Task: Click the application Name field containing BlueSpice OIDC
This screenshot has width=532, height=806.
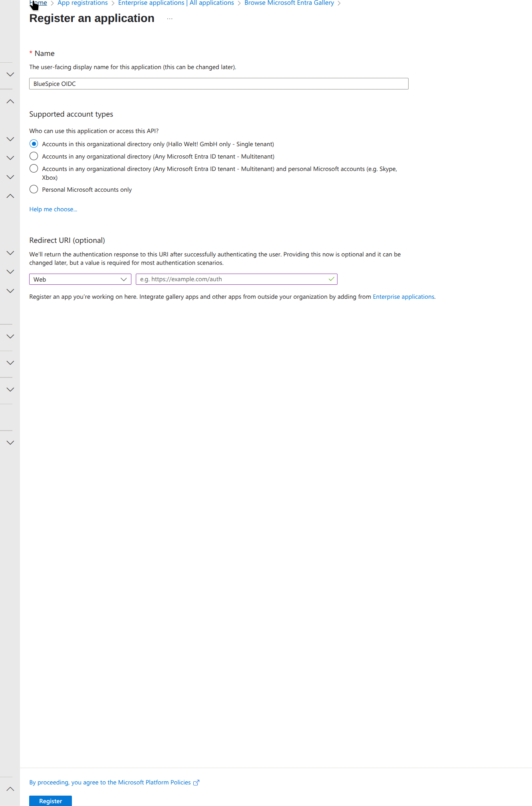Action: (x=218, y=84)
